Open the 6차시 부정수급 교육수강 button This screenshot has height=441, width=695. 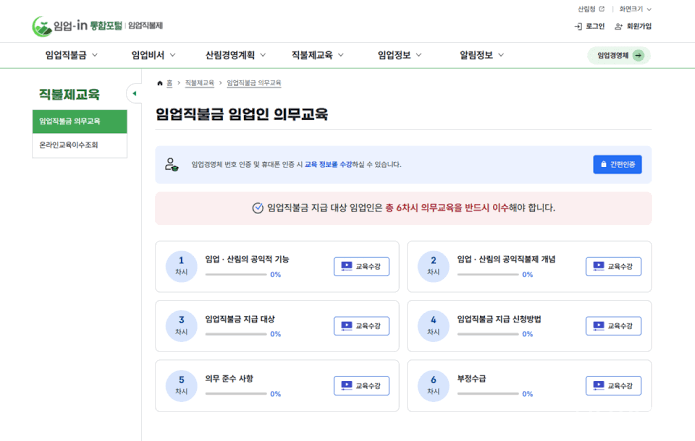(613, 386)
